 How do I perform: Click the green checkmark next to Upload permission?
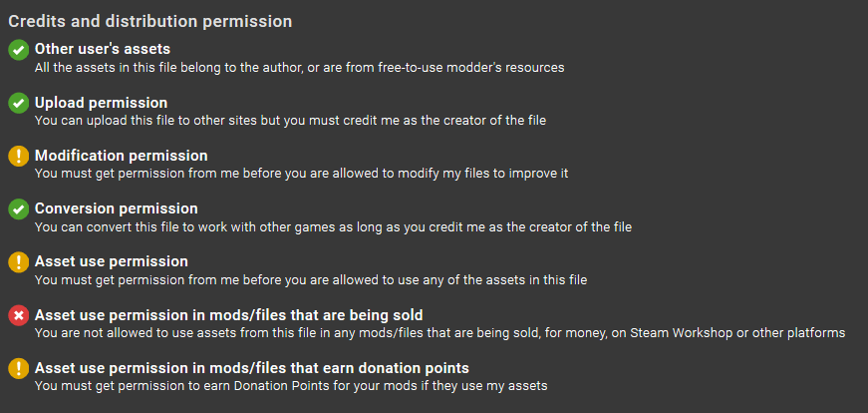(18, 104)
